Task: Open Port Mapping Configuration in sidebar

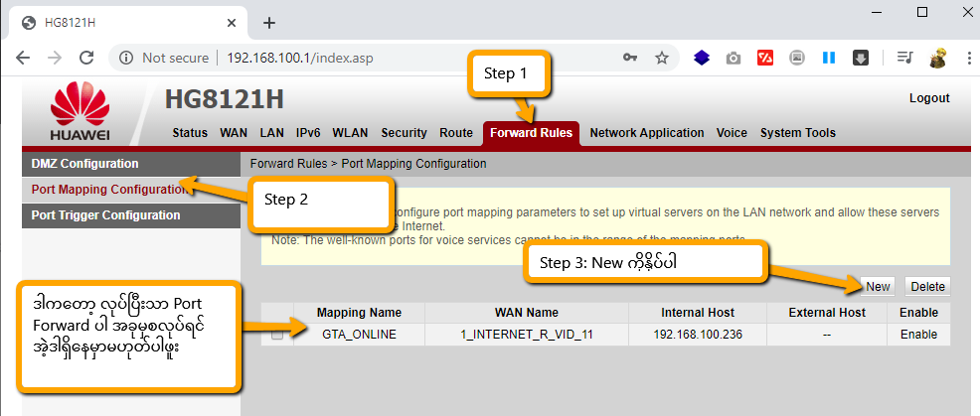Action: (131, 190)
